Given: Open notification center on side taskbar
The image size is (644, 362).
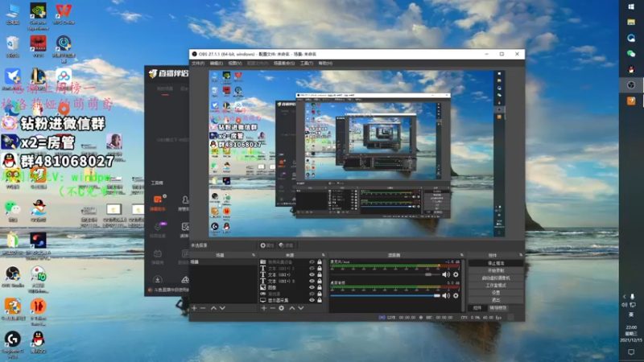Looking at the screenshot, I should pyautogui.click(x=631, y=352).
